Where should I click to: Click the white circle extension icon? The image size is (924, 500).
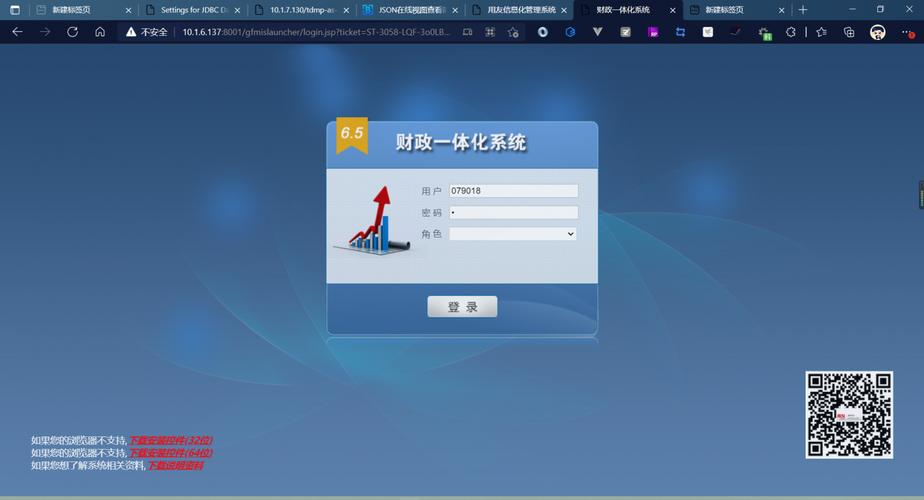(x=543, y=32)
